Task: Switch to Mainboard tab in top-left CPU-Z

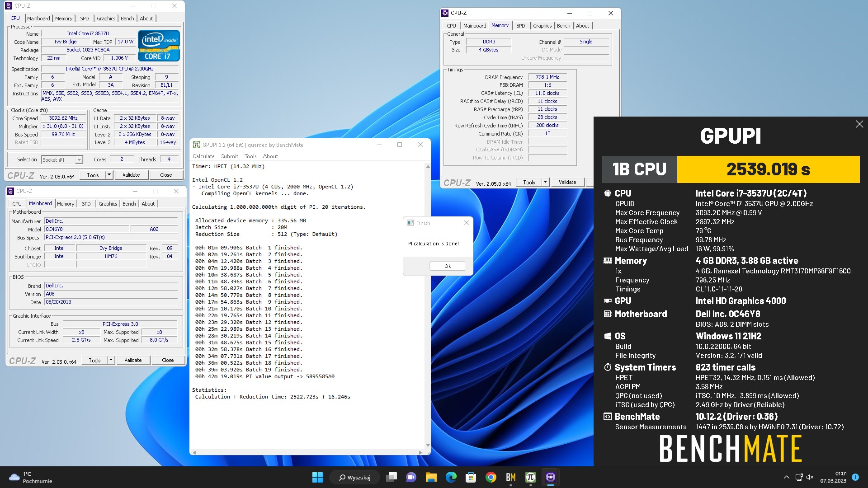Action: (x=38, y=19)
